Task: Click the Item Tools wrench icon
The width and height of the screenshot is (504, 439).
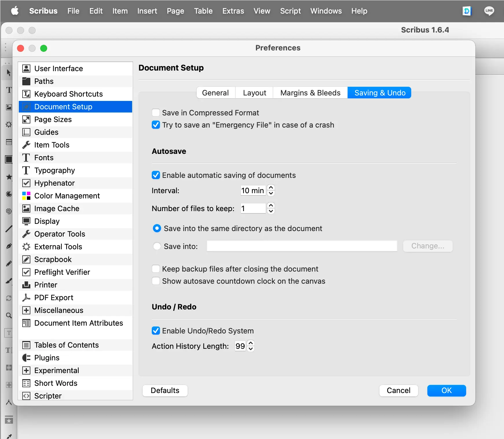Action: point(26,145)
